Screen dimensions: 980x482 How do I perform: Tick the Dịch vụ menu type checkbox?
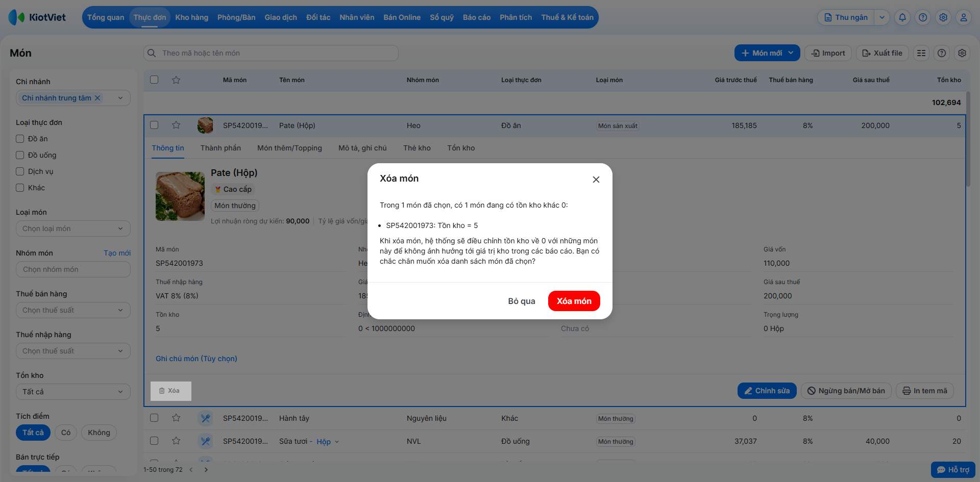[20, 171]
